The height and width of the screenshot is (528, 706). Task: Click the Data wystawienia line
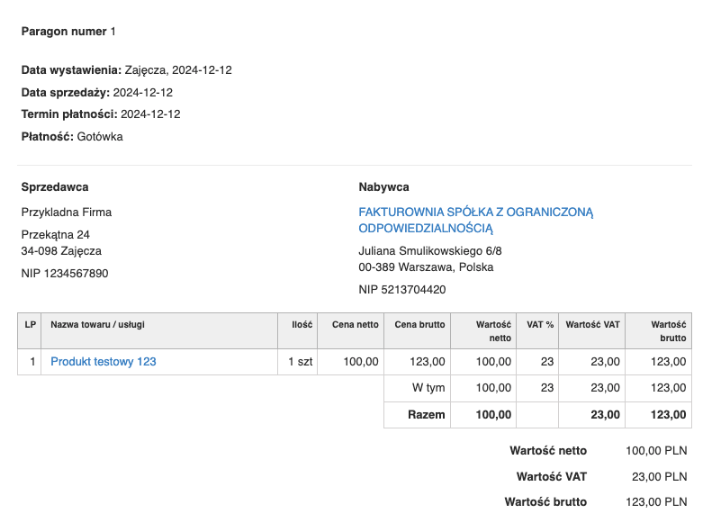(x=127, y=70)
